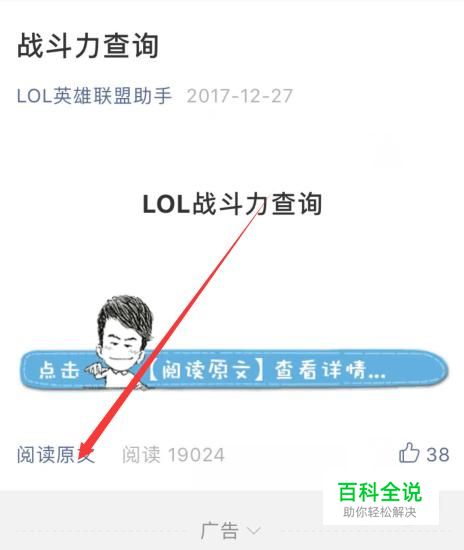Click 查看详情... text on blue banner
Viewport: 464px width, 550px height.
click(x=330, y=370)
